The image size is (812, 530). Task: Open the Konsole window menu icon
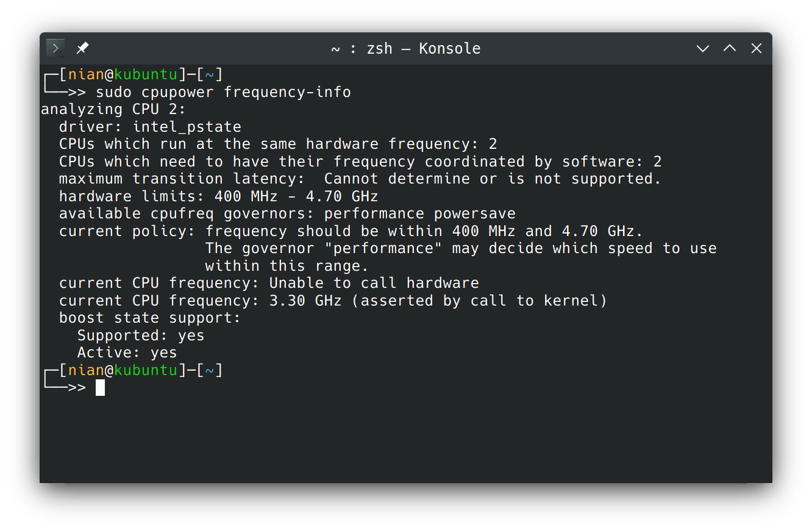(55, 48)
